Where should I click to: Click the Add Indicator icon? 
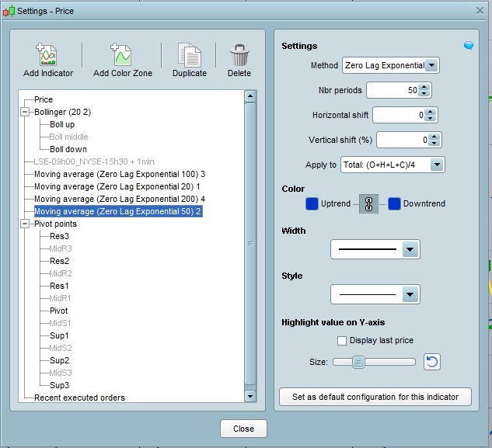click(x=47, y=54)
